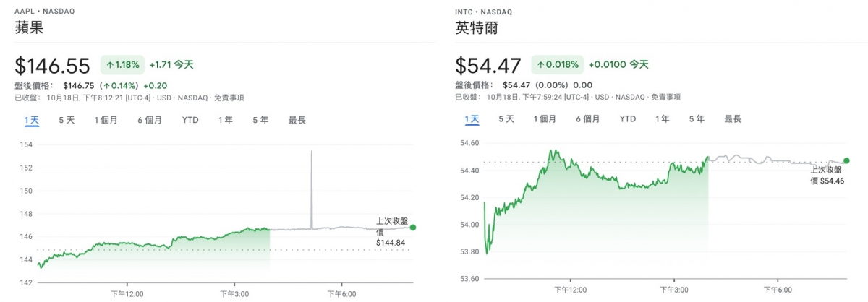Show the Apple 1個月 price range
This screenshot has height=302, width=868.
[x=106, y=120]
